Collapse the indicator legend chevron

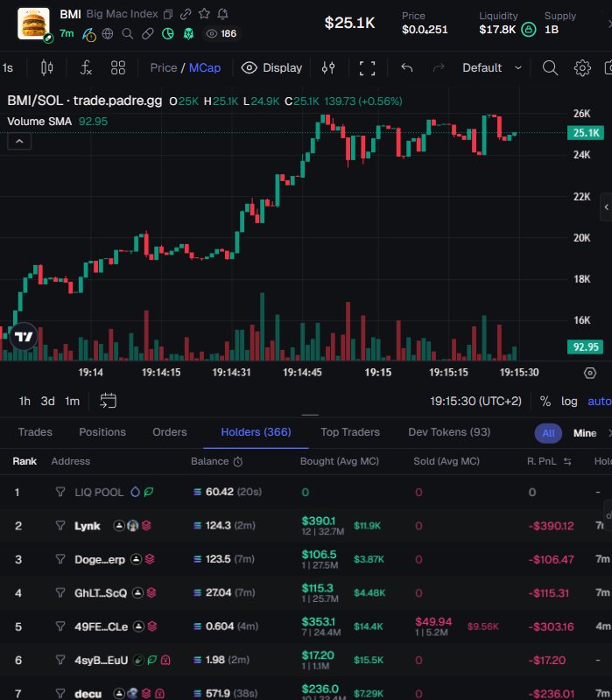(x=19, y=142)
